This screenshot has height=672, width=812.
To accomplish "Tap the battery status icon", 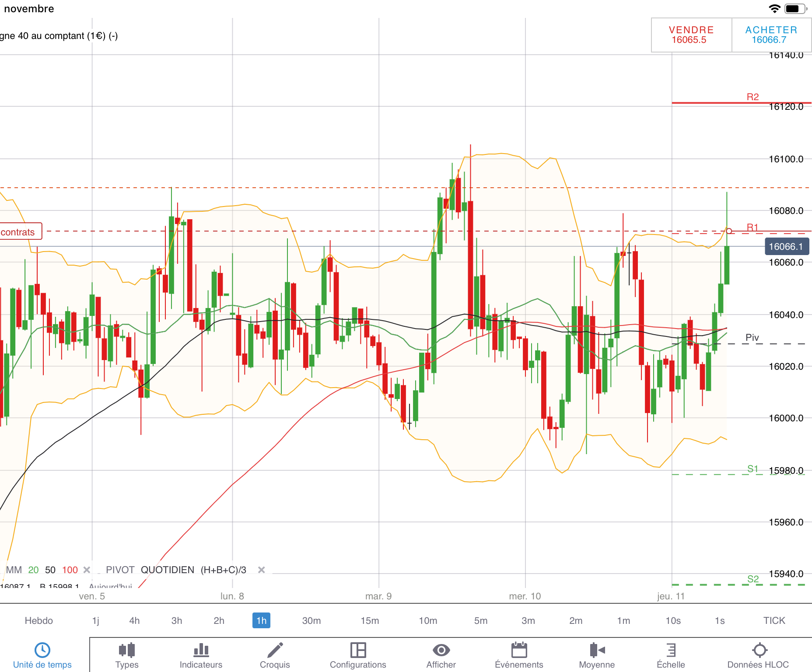I will click(795, 9).
